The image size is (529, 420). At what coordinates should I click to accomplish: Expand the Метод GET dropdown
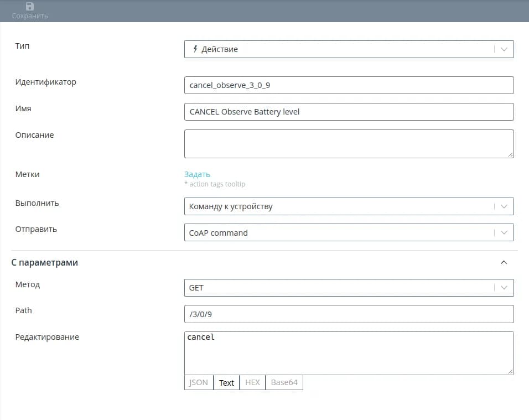click(504, 288)
